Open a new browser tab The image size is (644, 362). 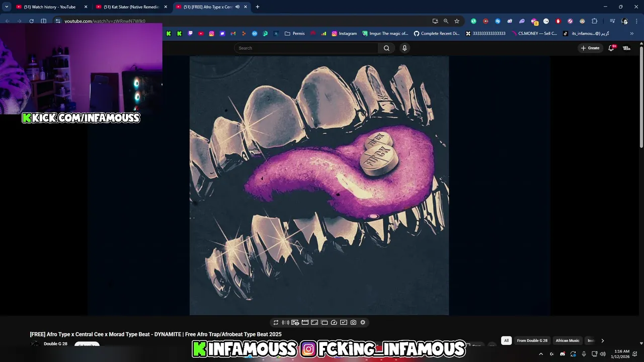258,7
